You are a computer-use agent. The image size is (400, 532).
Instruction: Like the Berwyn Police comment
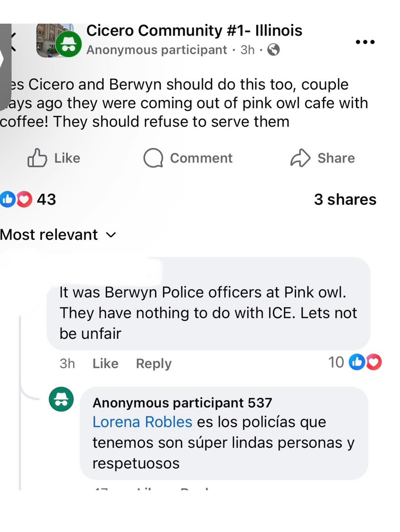point(105,363)
